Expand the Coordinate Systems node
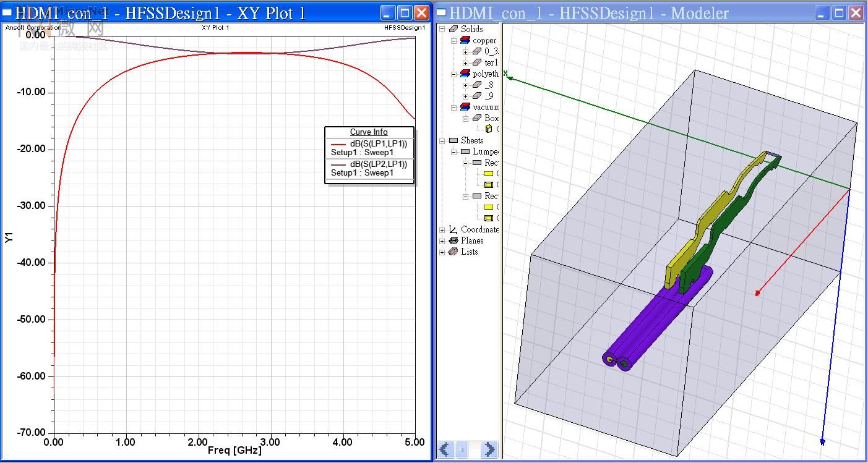The image size is (868, 463). click(442, 230)
